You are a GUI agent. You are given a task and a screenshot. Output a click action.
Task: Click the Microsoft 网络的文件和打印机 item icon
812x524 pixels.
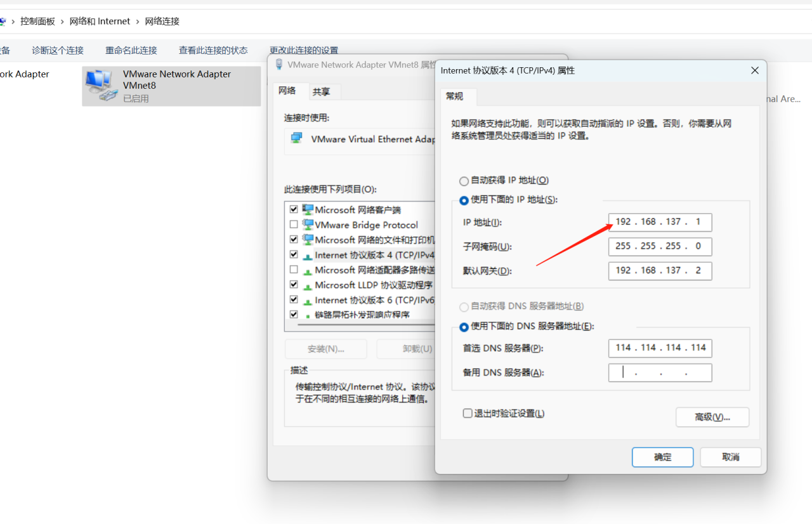click(x=308, y=240)
